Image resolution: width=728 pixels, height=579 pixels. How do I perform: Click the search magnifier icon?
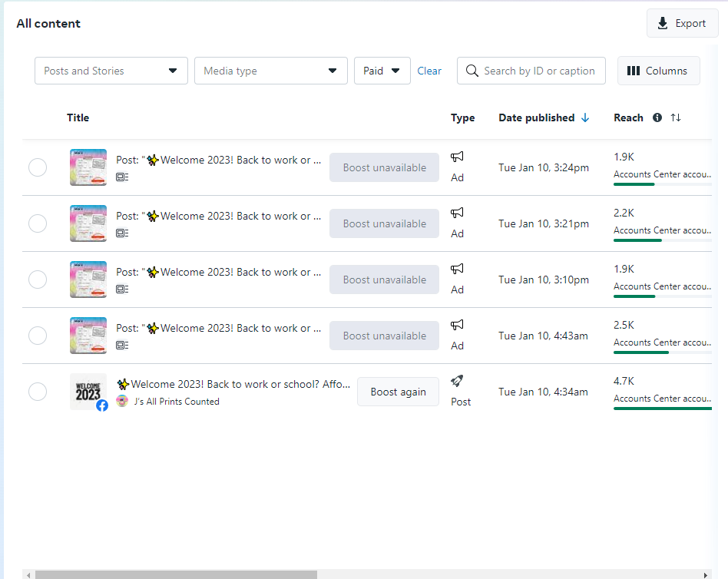point(472,71)
